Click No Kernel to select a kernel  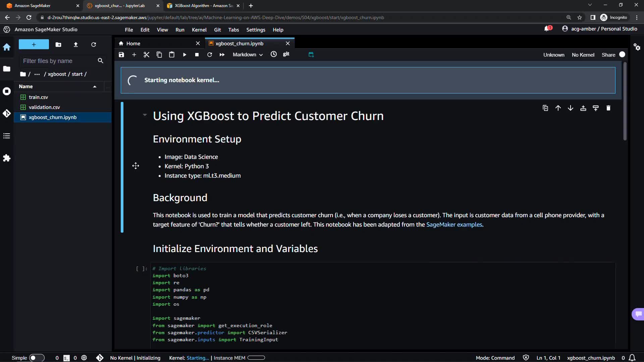[x=583, y=55]
